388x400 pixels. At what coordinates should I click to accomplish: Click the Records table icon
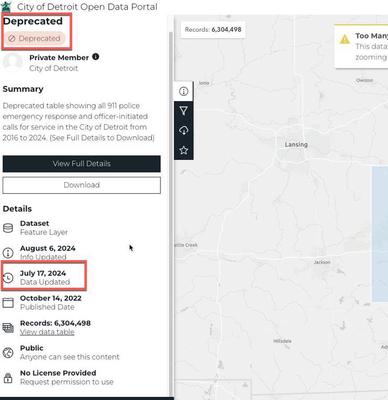coord(8,328)
